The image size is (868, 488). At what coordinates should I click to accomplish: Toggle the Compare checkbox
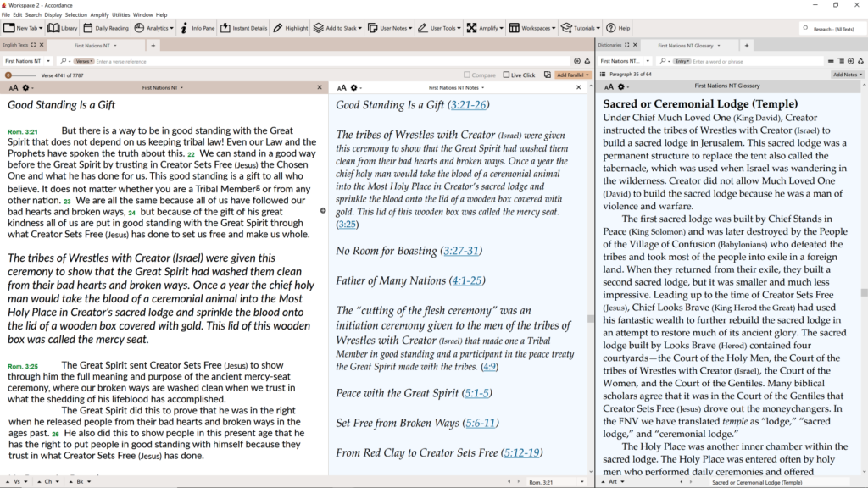(467, 75)
